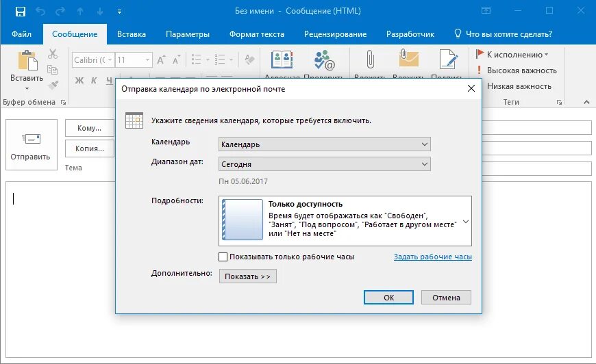The height and width of the screenshot is (364, 596).
Task: Switch to the Формат текста tab
Action: click(257, 34)
